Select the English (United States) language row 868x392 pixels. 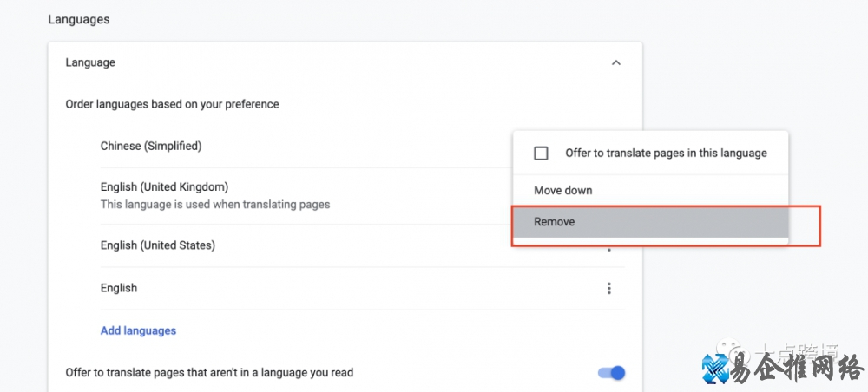click(x=157, y=245)
